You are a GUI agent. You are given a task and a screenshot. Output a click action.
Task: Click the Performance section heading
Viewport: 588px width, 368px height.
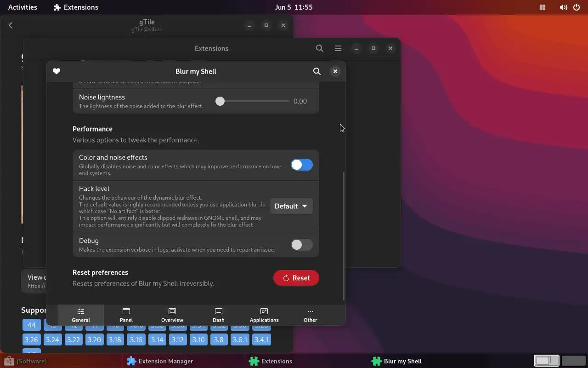coord(92,129)
